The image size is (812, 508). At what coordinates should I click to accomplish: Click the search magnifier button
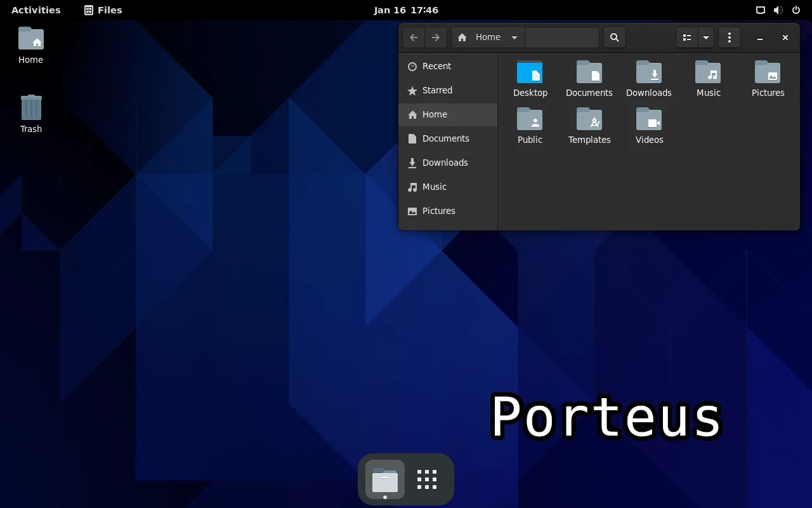pos(614,37)
